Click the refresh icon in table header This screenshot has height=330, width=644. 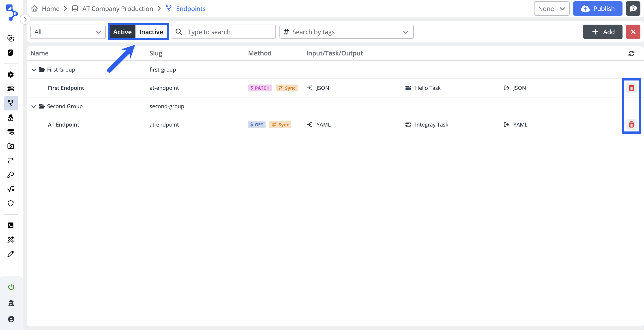pos(631,53)
